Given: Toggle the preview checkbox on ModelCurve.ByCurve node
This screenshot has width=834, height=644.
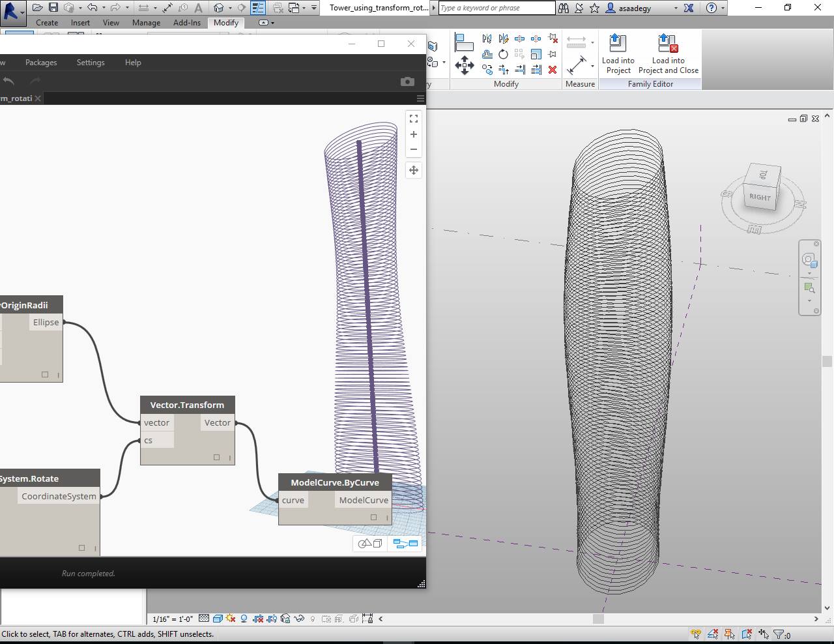Looking at the screenshot, I should click(x=373, y=516).
